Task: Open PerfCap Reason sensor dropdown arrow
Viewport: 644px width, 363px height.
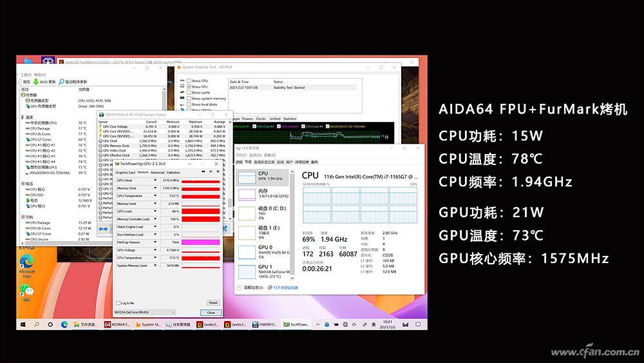Action: point(155,242)
